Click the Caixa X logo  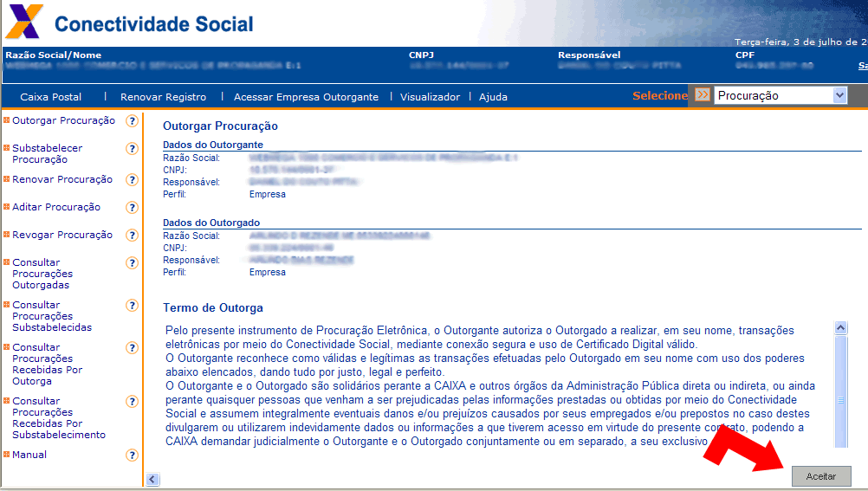[24, 21]
